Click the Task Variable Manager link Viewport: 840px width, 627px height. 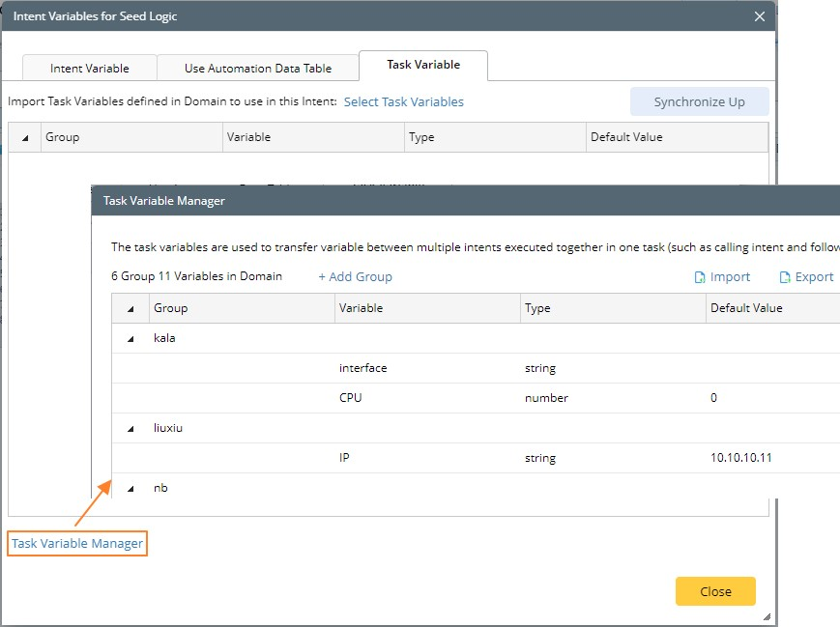coord(77,544)
